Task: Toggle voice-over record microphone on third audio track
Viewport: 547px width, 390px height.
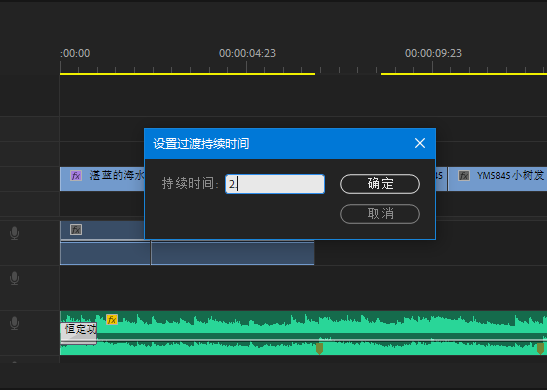Action: (x=14, y=323)
